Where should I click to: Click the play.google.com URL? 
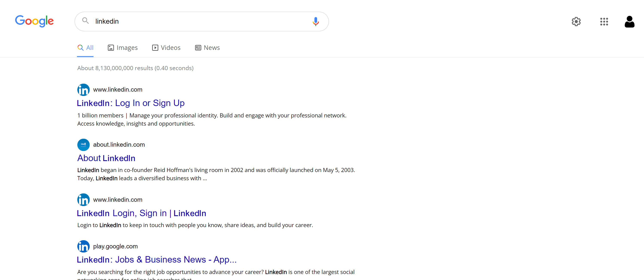pos(116,246)
